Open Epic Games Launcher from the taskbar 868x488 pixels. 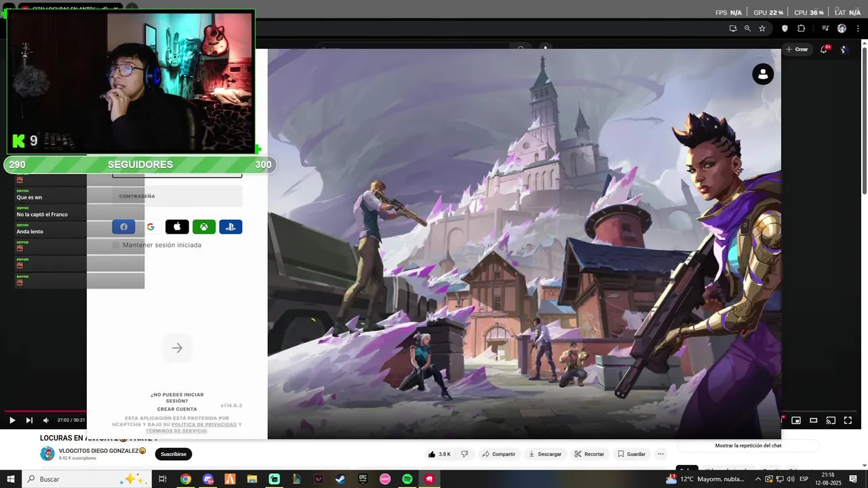pyautogui.click(x=363, y=479)
